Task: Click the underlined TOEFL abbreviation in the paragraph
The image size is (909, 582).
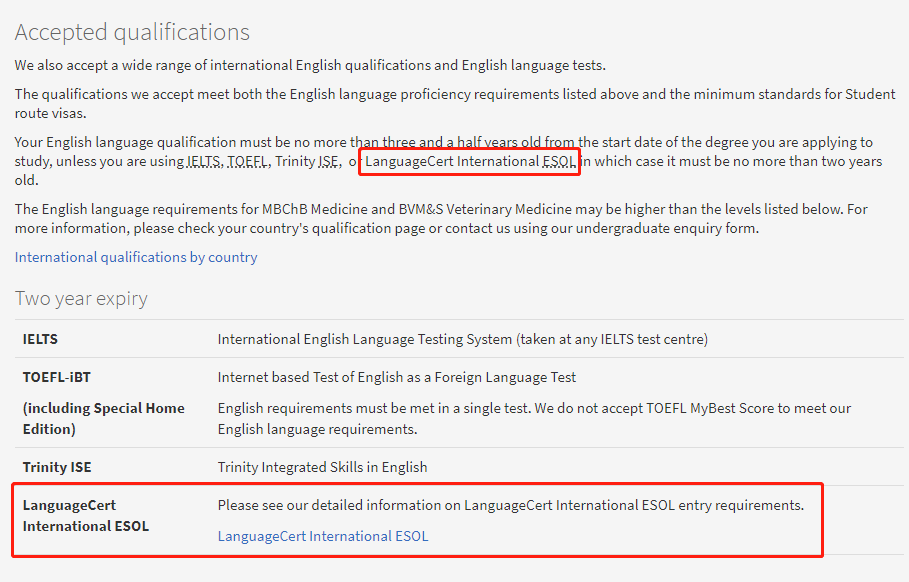Action: (x=248, y=161)
